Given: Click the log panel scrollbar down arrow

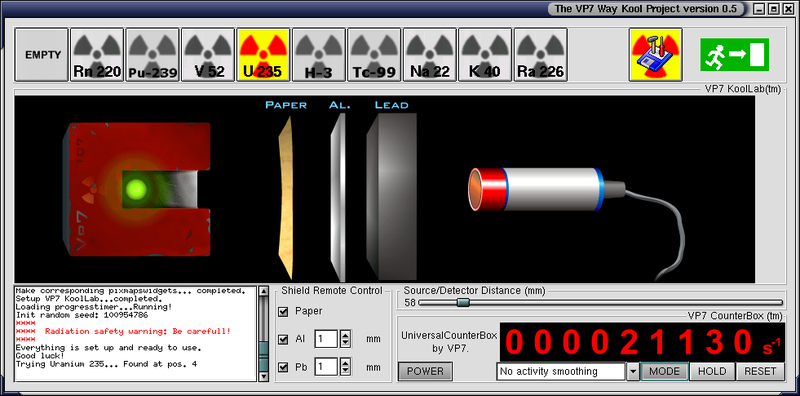Looking at the screenshot, I should point(263,376).
